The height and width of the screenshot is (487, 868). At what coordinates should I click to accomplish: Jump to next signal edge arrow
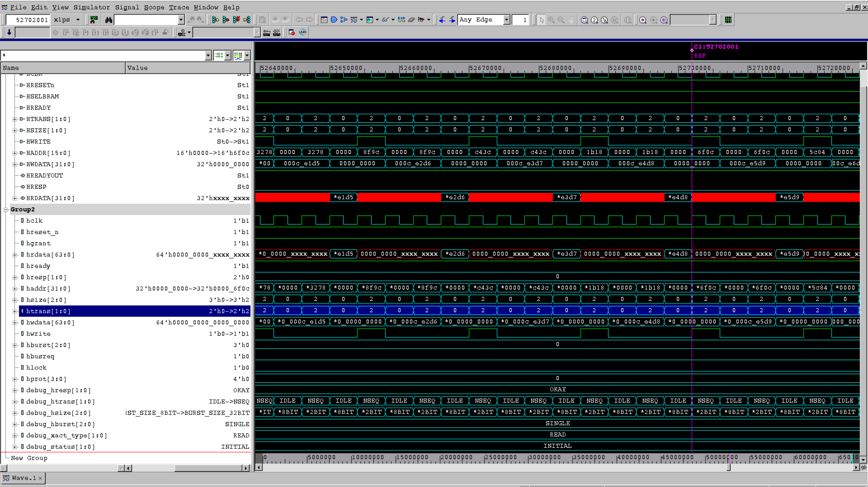tap(452, 20)
